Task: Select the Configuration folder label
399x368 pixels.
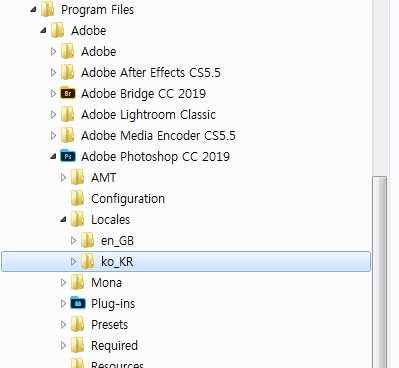Action: [128, 199]
